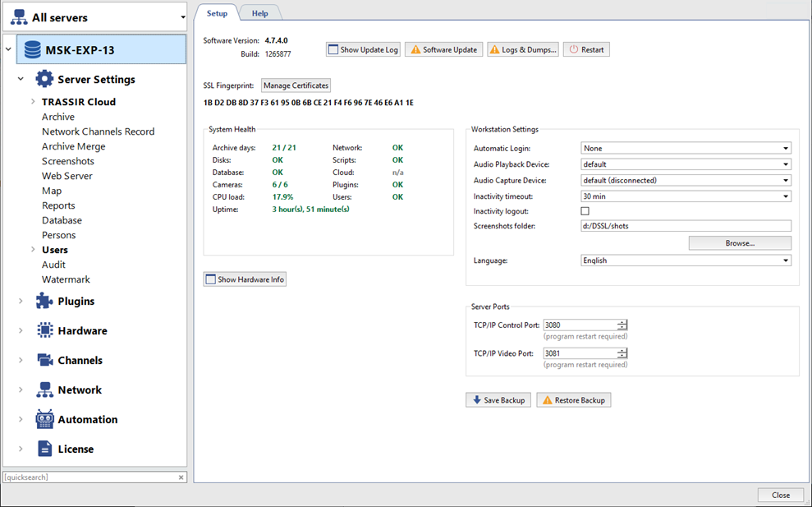Click the Network nodes icon
The image size is (812, 507).
(44, 390)
